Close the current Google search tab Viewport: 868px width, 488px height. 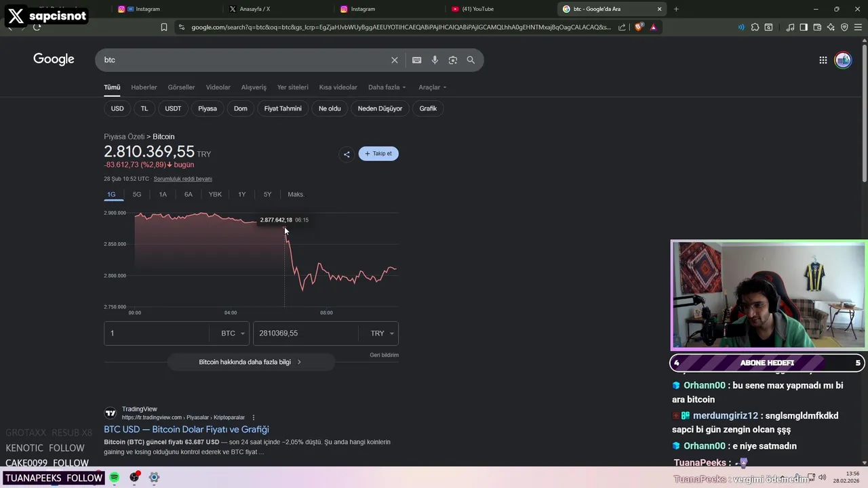659,9
